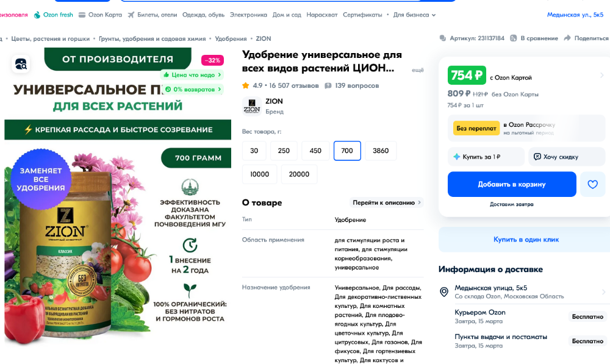Click the Ozon fresh logo icon

tap(37, 15)
